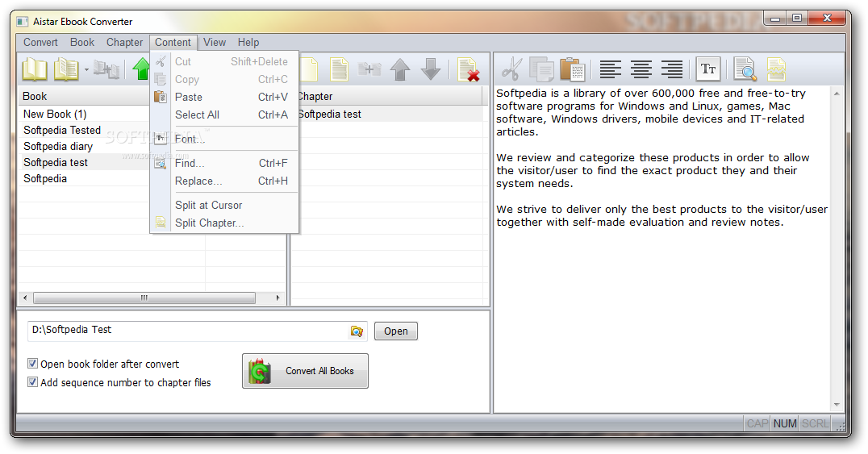Click the browse folder icon in path field
This screenshot has width=868, height=454.
(x=357, y=331)
